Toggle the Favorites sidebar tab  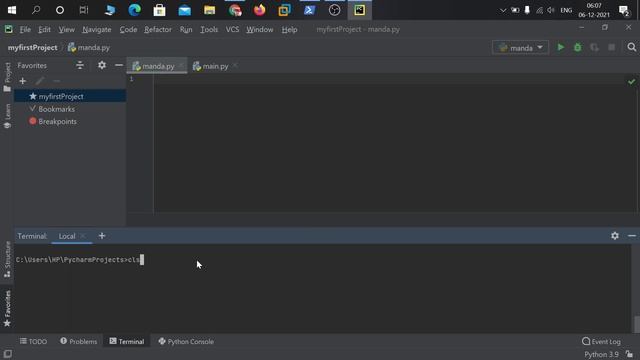[x=7, y=308]
